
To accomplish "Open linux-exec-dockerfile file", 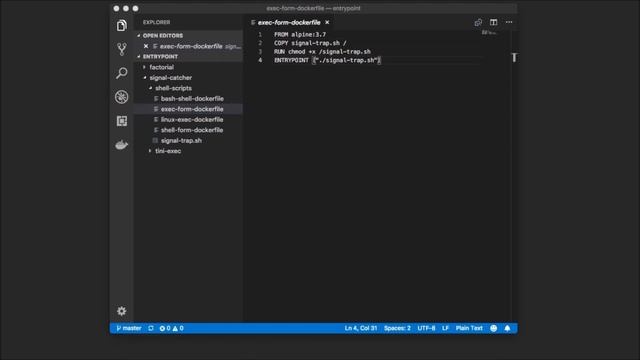I will click(x=189, y=120).
